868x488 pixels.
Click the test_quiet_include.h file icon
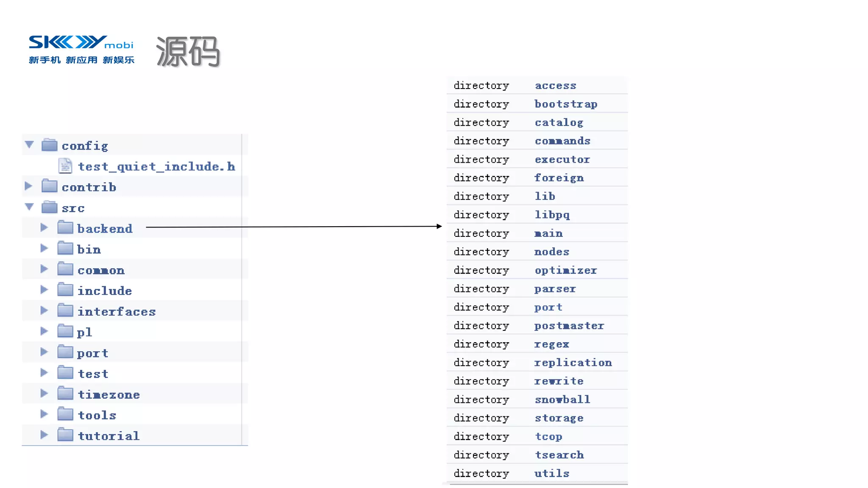65,166
